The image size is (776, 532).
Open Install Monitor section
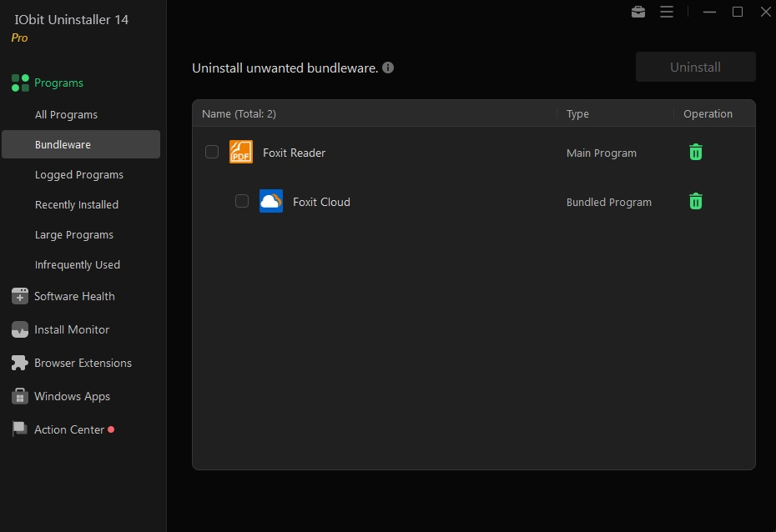(72, 329)
